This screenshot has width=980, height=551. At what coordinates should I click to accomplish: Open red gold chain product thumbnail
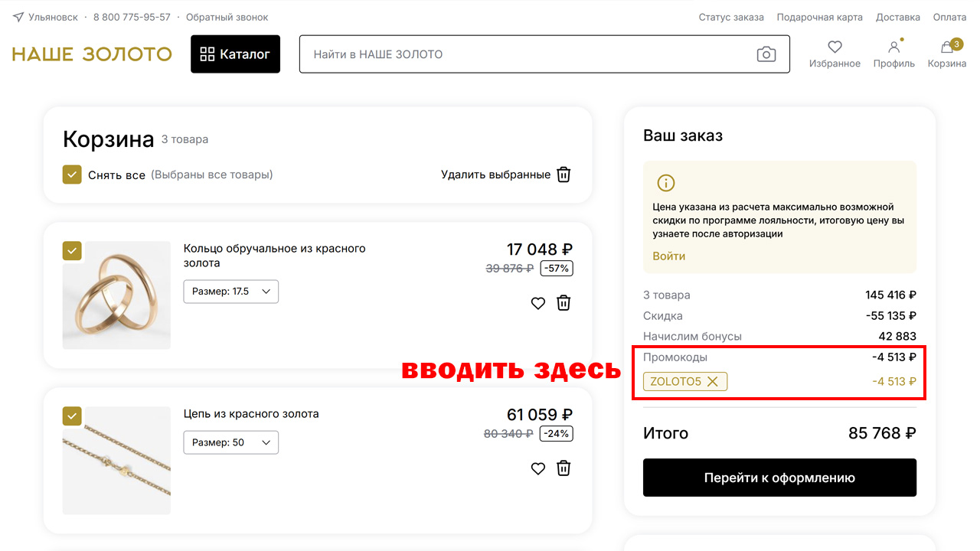pos(116,461)
